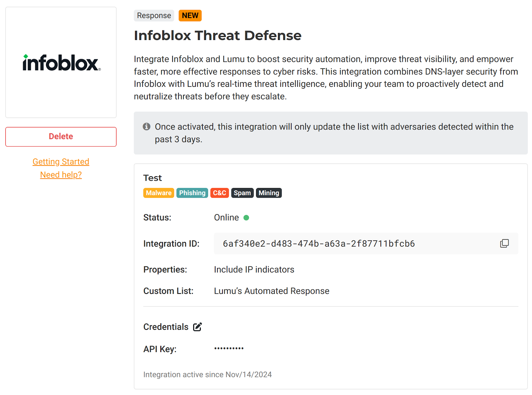Click the Integration ID value field
The height and width of the screenshot is (395, 532).
pyautogui.click(x=319, y=244)
